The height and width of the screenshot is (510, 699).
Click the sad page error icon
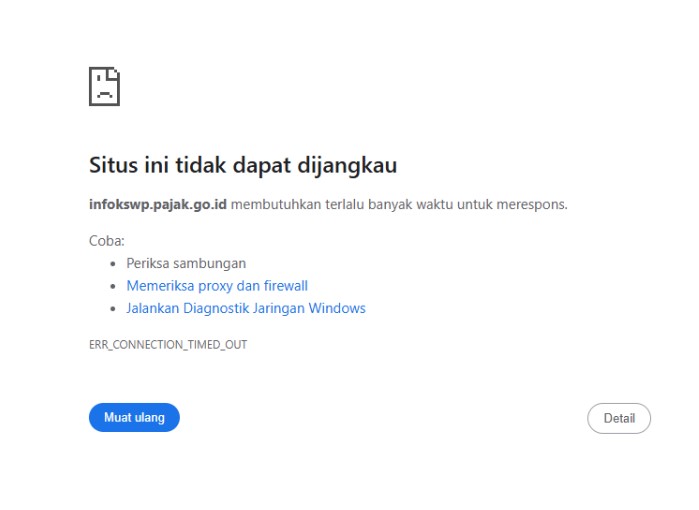(104, 86)
